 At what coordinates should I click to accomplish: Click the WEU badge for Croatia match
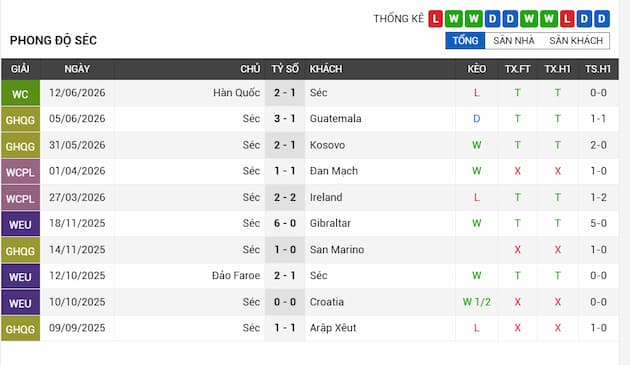point(20,302)
